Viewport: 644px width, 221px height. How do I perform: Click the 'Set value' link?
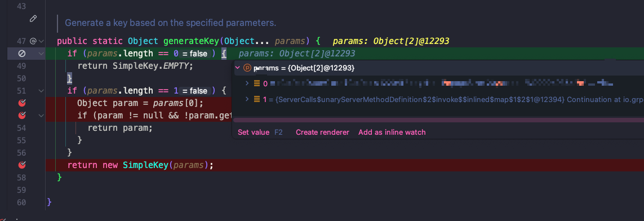pos(254,132)
